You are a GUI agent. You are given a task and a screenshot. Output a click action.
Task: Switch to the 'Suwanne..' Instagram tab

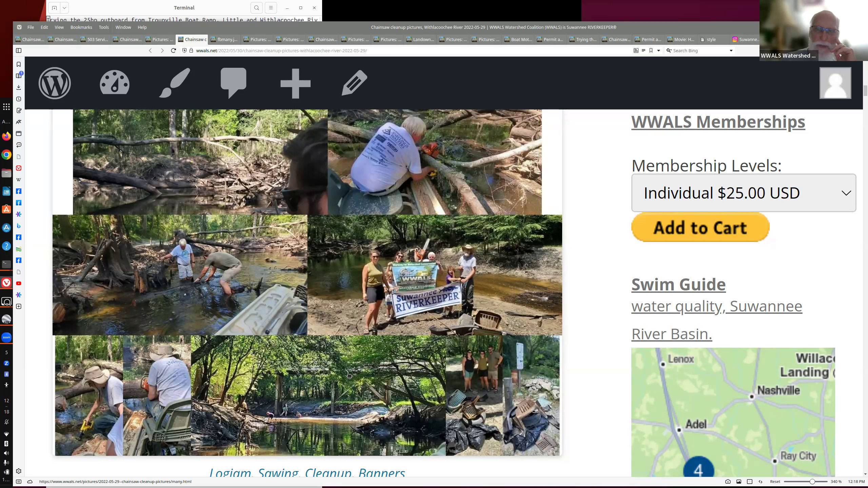(x=745, y=39)
